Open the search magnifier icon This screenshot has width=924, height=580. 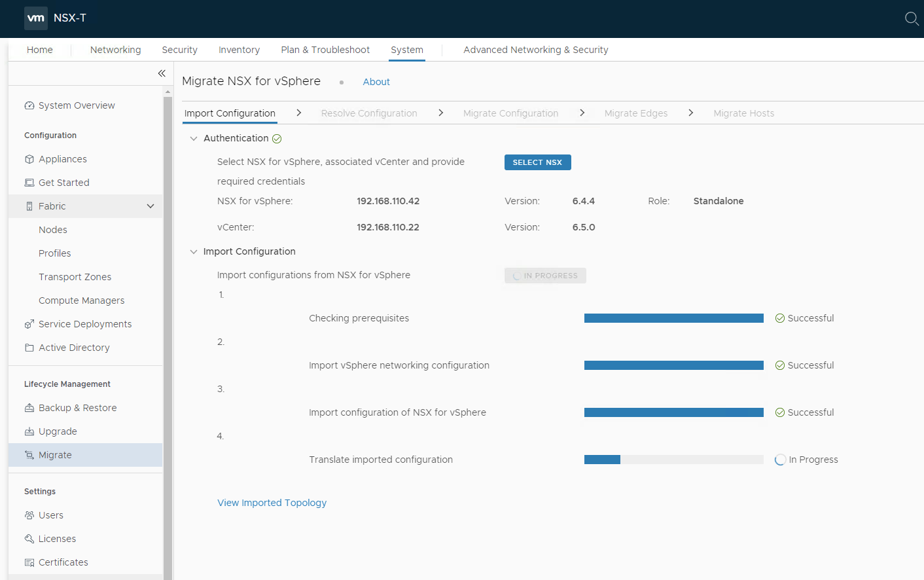(912, 18)
